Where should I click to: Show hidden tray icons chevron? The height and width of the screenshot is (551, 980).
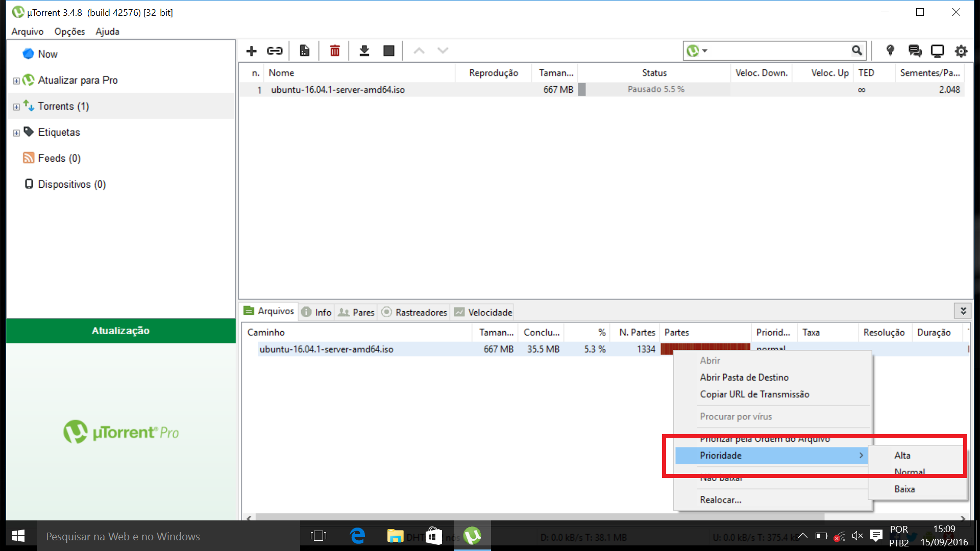click(803, 536)
